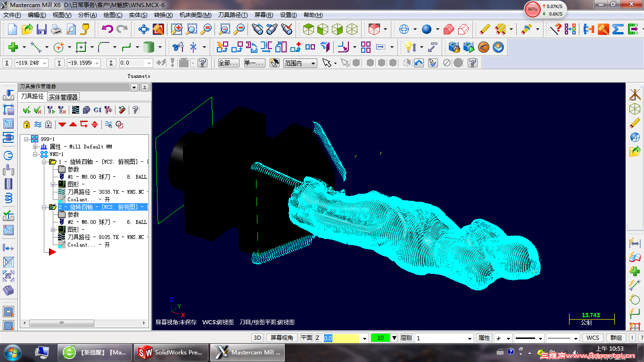This screenshot has height=362, width=644.
Task: Expand the 属性 Mill Default MM node
Action: [35, 147]
